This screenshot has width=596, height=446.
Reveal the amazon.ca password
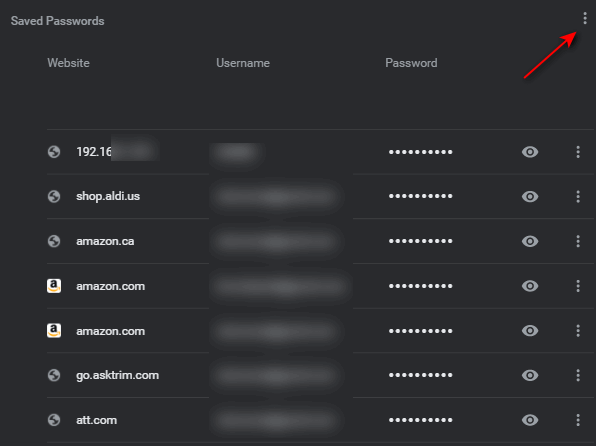click(530, 241)
